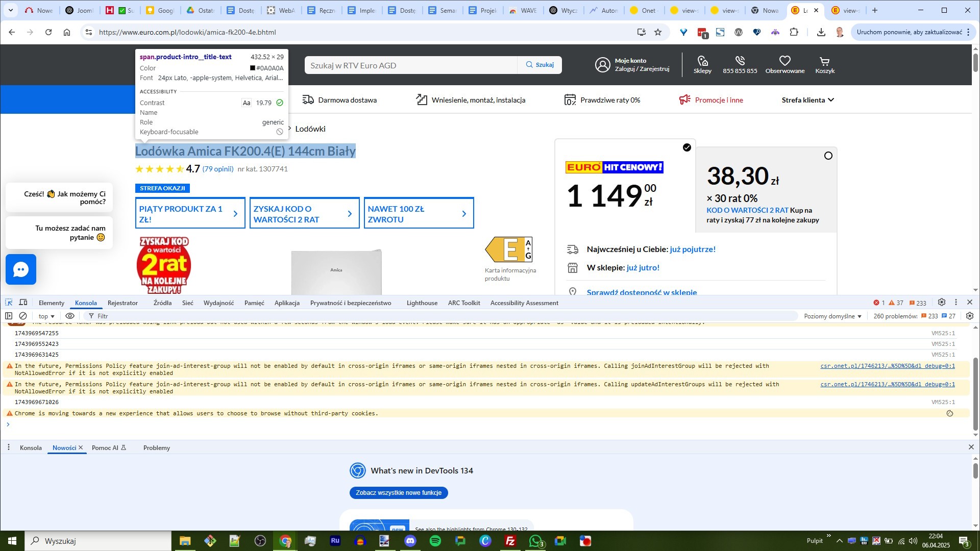980x551 pixels.
Task: Click Uruchom ponownie, aby zaktualizować button
Action: pos(909,32)
